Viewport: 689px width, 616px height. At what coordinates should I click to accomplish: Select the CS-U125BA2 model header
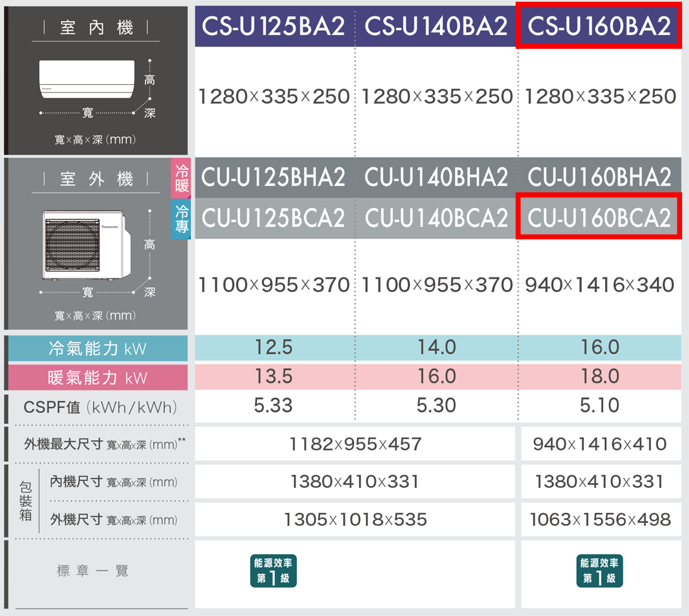tap(273, 26)
